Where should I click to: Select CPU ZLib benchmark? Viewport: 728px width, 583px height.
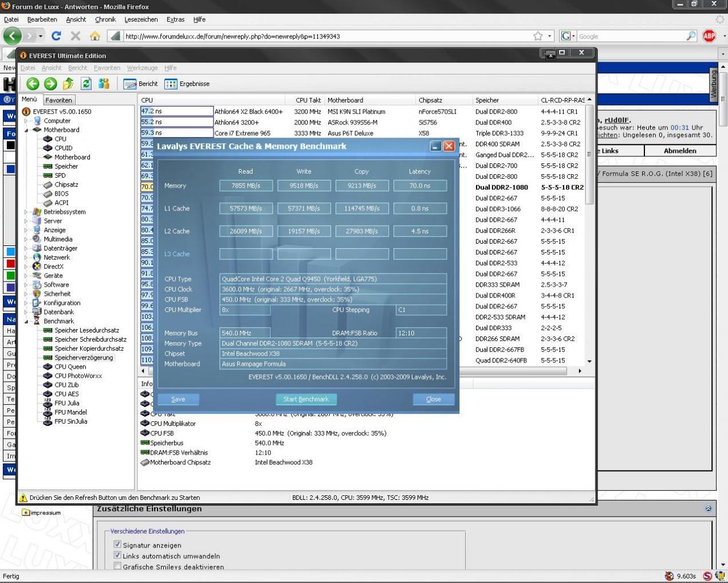66,385
